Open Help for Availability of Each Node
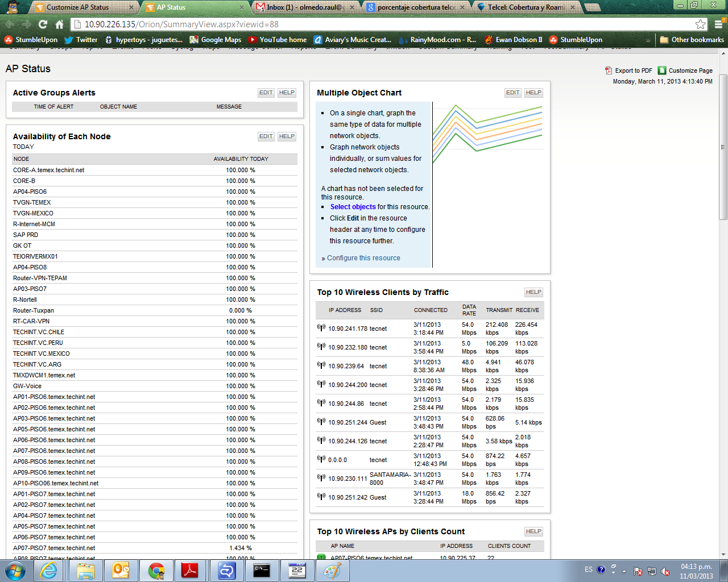 coord(287,136)
